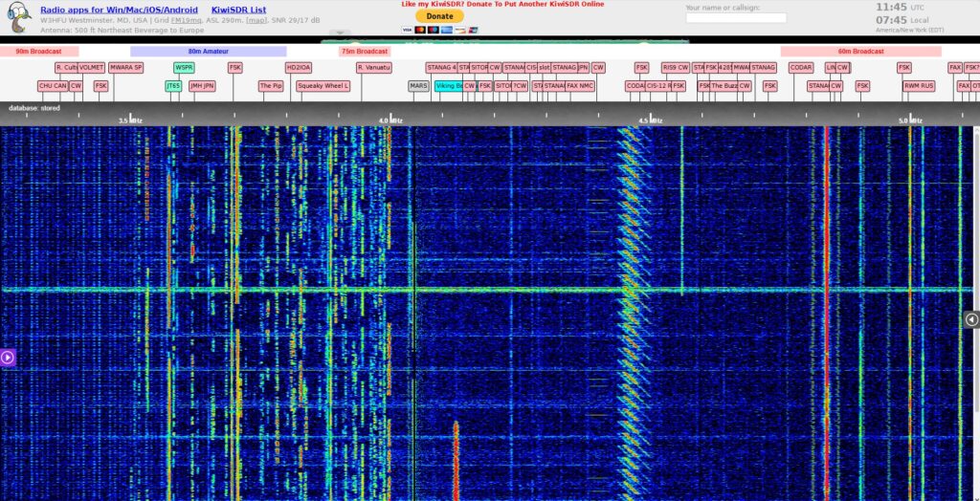Tune to the FAX NMC label
The height and width of the screenshot is (501, 980).
pos(580,86)
